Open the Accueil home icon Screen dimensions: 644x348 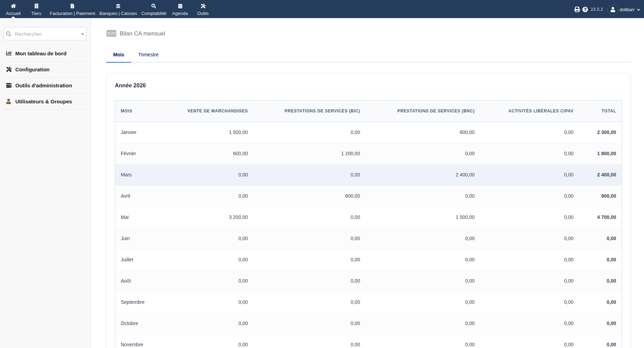coord(13,6)
